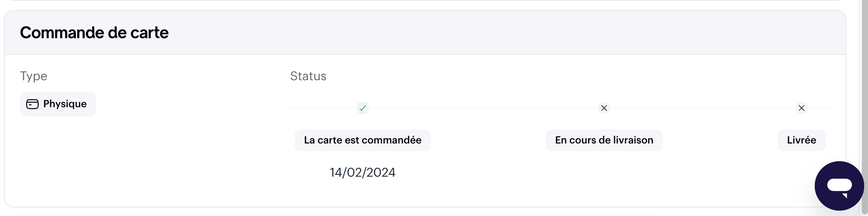This screenshot has height=216, width=868.
Task: Open the chat support bubble
Action: [839, 186]
